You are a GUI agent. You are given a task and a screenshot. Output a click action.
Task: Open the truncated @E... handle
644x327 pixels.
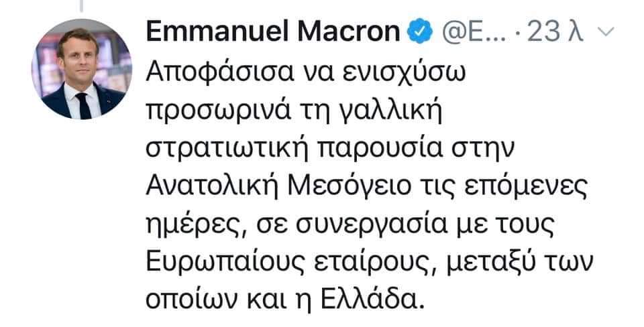(x=468, y=31)
